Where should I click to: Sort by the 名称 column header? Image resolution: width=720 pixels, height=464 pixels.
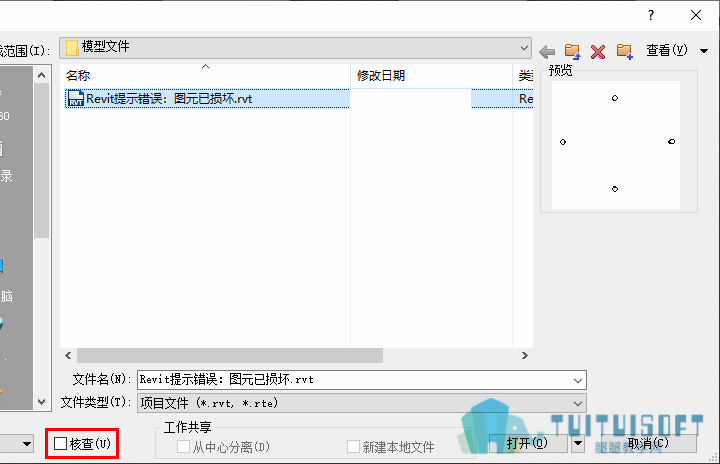click(205, 75)
